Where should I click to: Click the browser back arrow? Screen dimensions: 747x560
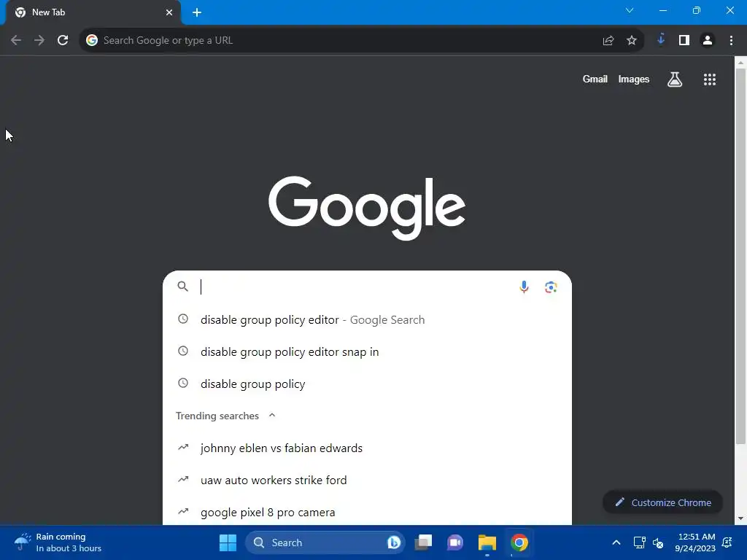click(16, 41)
